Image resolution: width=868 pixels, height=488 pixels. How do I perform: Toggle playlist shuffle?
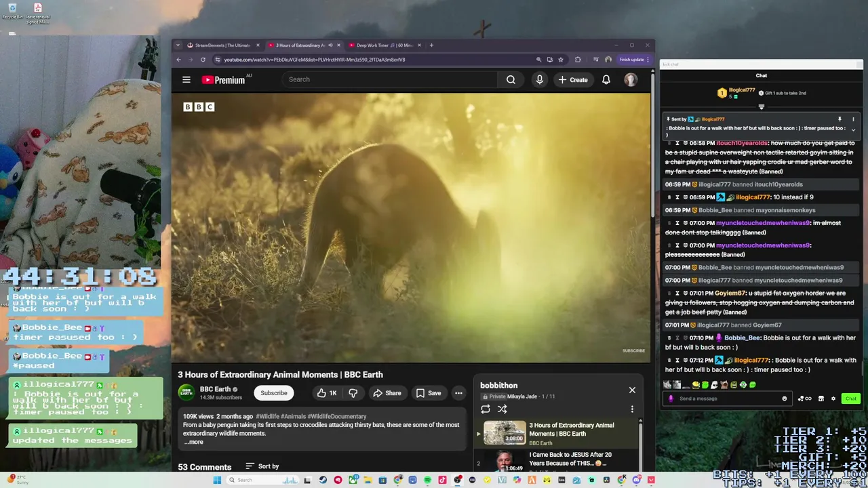(x=502, y=409)
